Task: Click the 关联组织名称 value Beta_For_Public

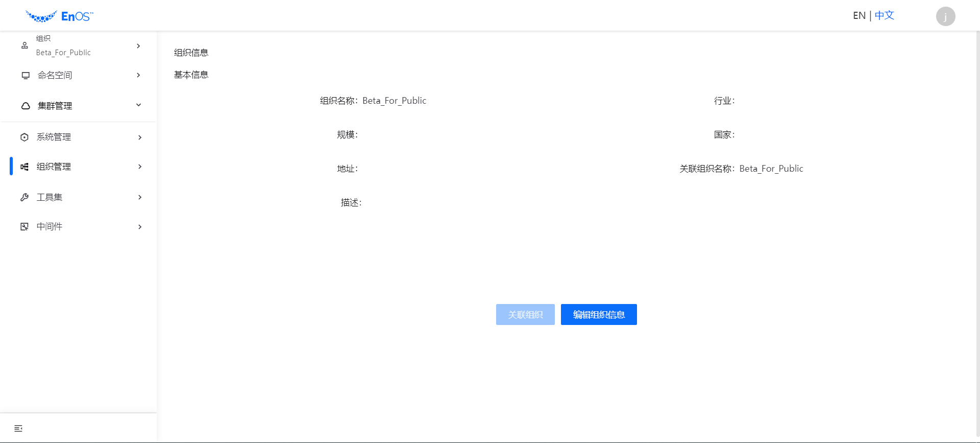Action: (x=771, y=169)
